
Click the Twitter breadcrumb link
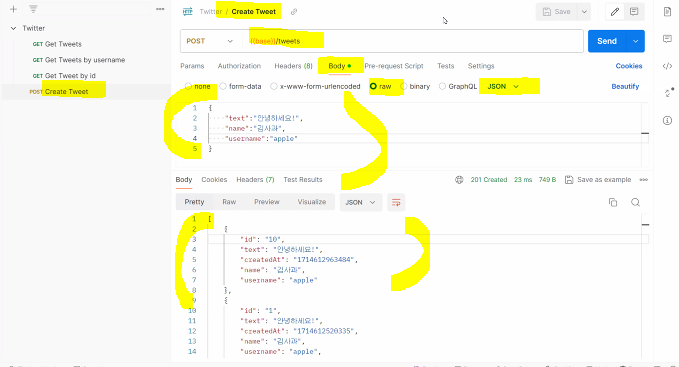tap(210, 12)
